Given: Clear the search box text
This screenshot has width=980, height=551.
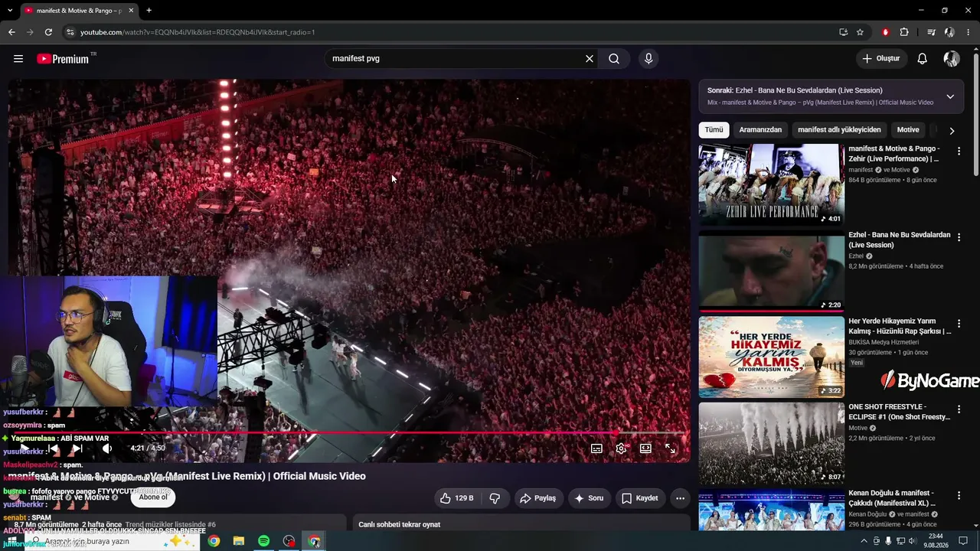Looking at the screenshot, I should 590,59.
